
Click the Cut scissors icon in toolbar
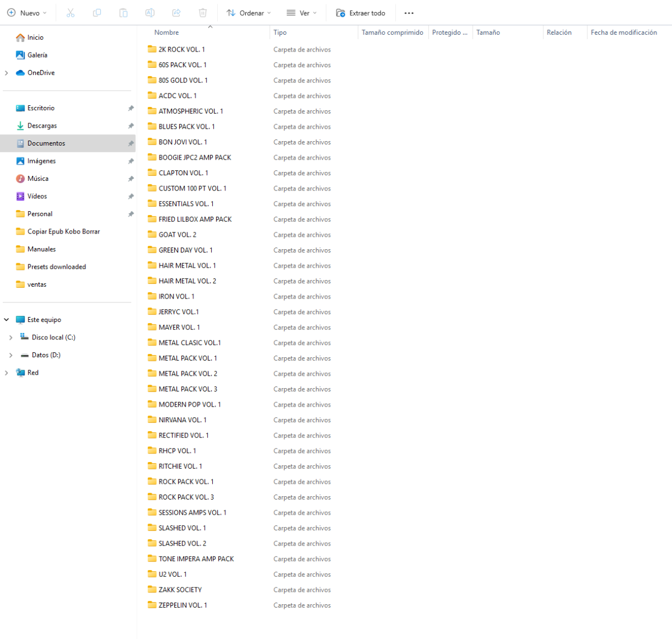click(x=71, y=13)
